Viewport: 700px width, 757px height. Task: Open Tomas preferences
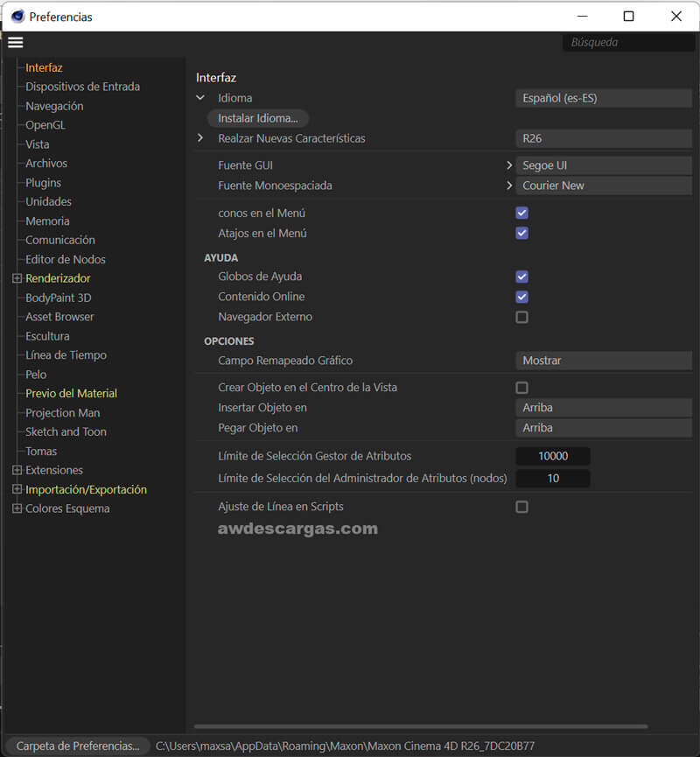tap(41, 452)
